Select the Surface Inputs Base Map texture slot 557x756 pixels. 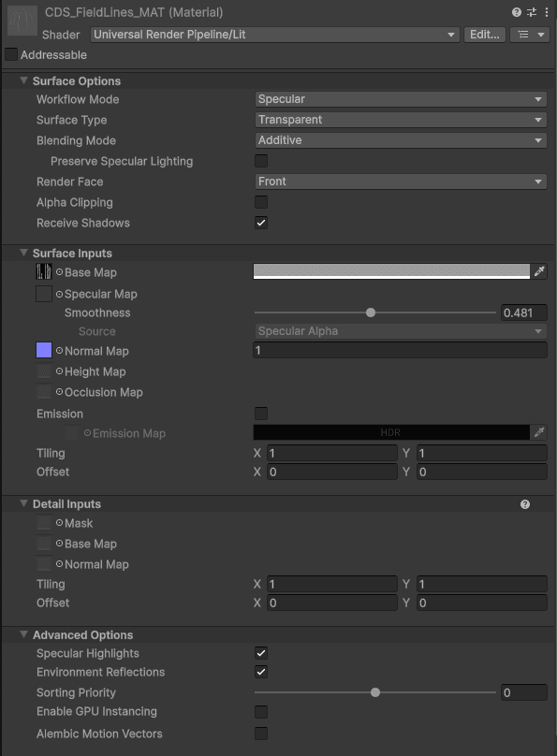coord(44,272)
